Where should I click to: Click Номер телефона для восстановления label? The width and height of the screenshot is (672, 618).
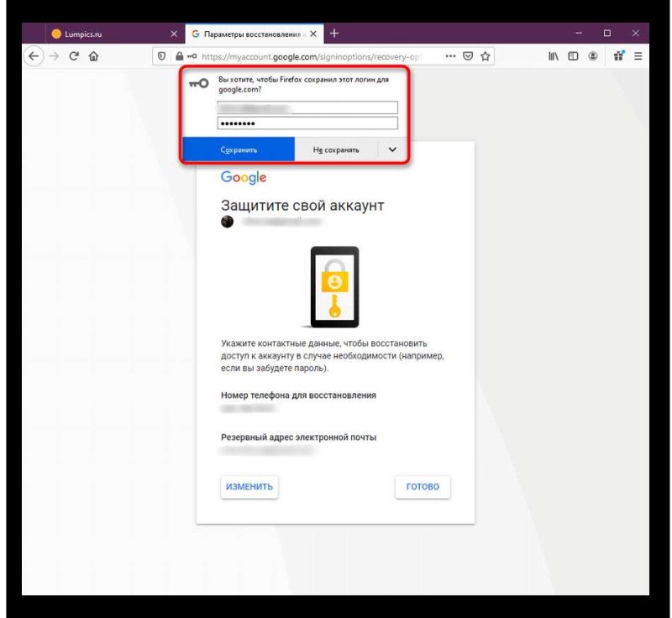point(298,395)
